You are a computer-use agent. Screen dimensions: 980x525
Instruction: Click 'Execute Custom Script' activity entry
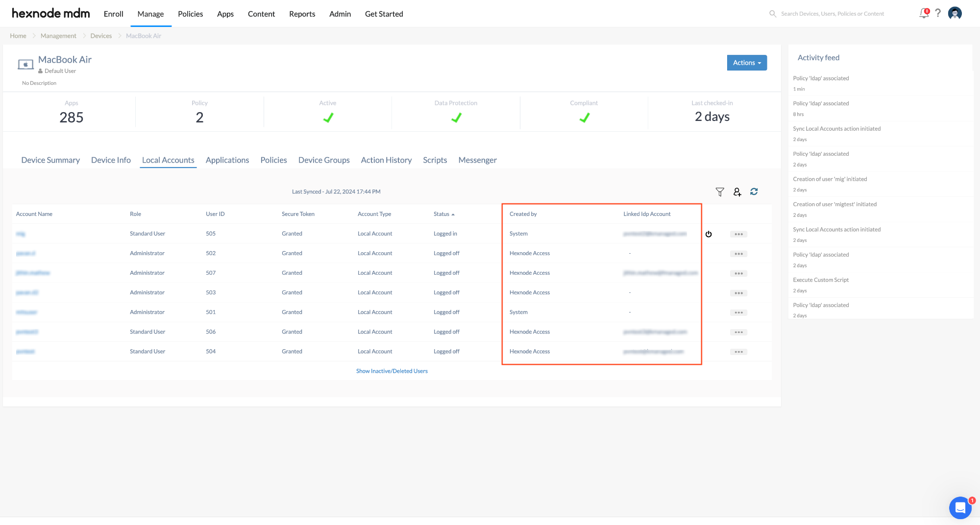pyautogui.click(x=821, y=280)
